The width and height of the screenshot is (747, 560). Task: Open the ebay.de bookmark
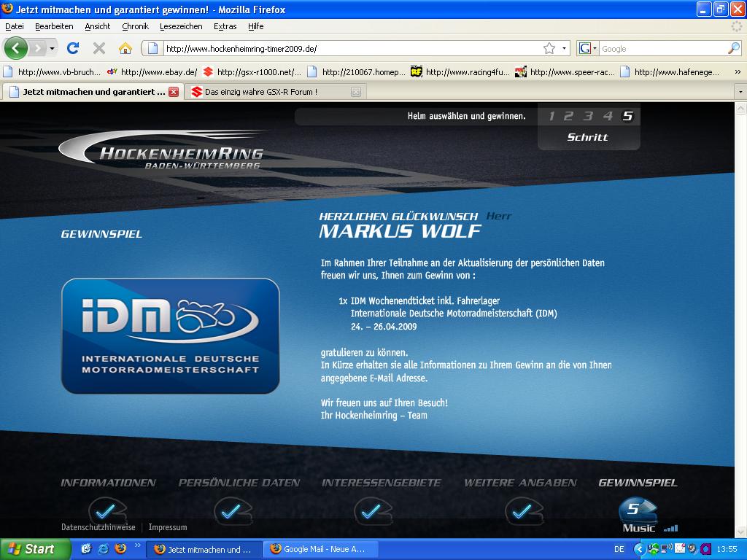click(x=152, y=72)
